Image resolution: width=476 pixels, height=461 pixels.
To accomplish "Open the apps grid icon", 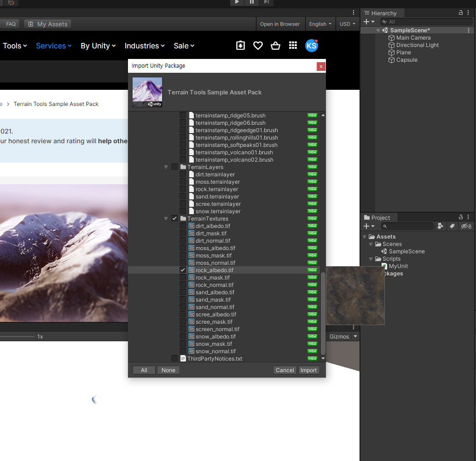I will pos(293,46).
